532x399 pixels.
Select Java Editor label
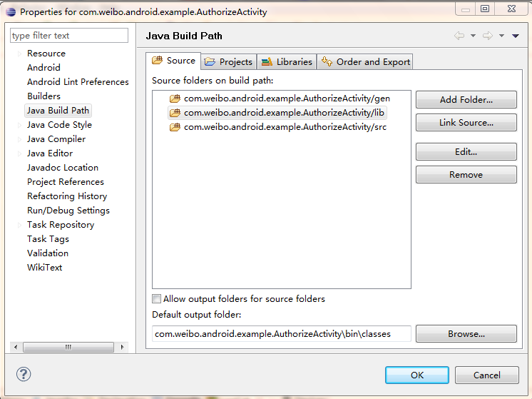click(50, 153)
